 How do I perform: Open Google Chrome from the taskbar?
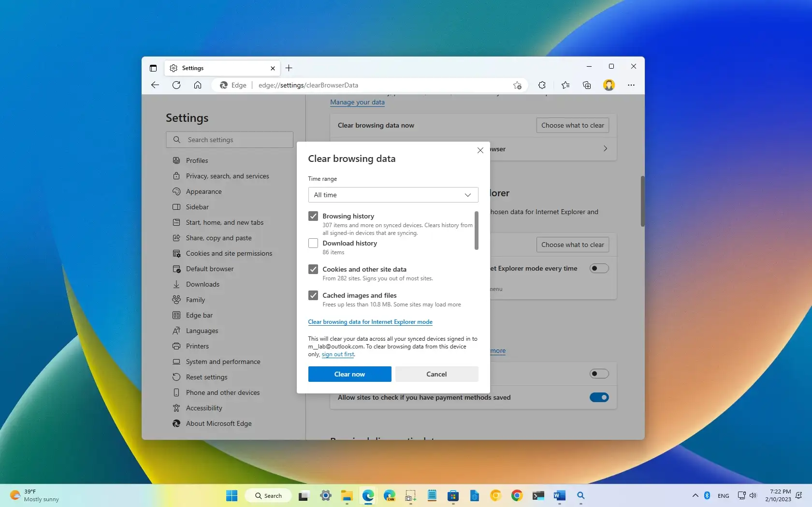(x=517, y=495)
